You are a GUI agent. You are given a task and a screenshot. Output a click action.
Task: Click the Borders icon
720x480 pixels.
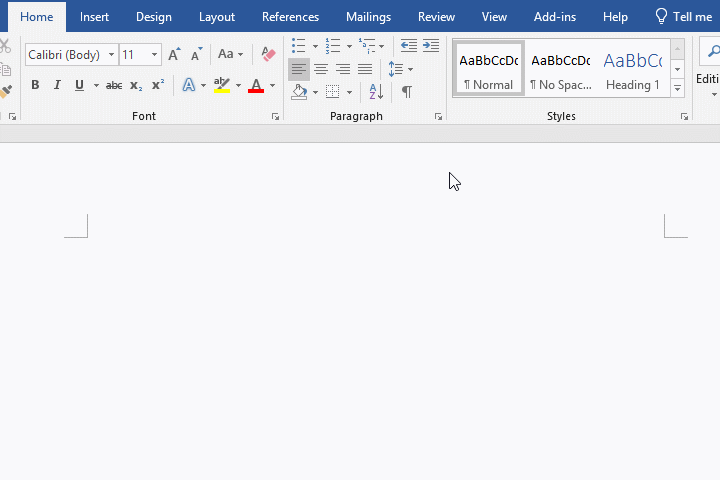point(332,92)
